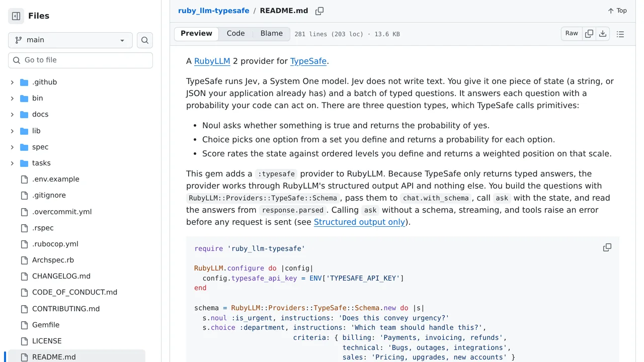Expand the lib folder chevron
This screenshot has width=644, height=362.
[x=12, y=131]
